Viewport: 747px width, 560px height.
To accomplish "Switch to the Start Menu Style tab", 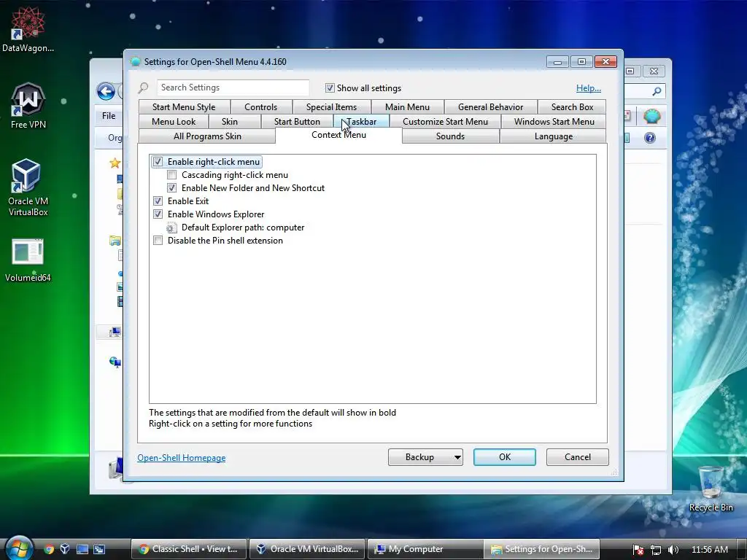I will coord(184,106).
